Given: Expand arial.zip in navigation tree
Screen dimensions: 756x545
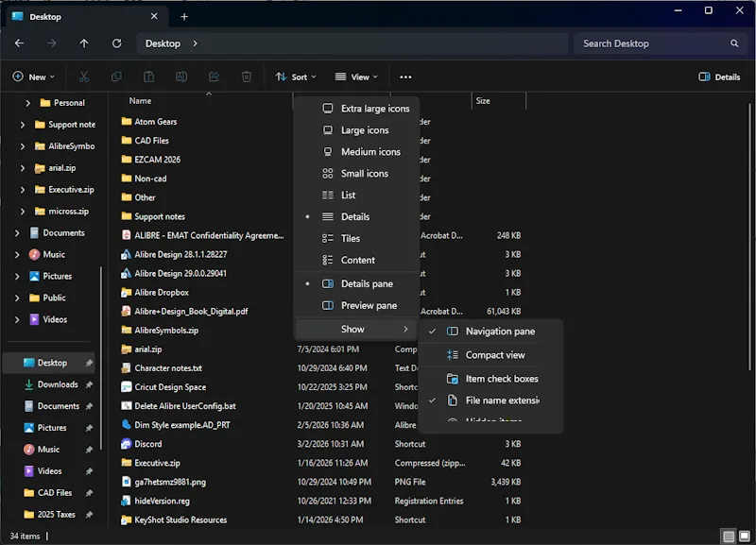Looking at the screenshot, I should tap(22, 168).
